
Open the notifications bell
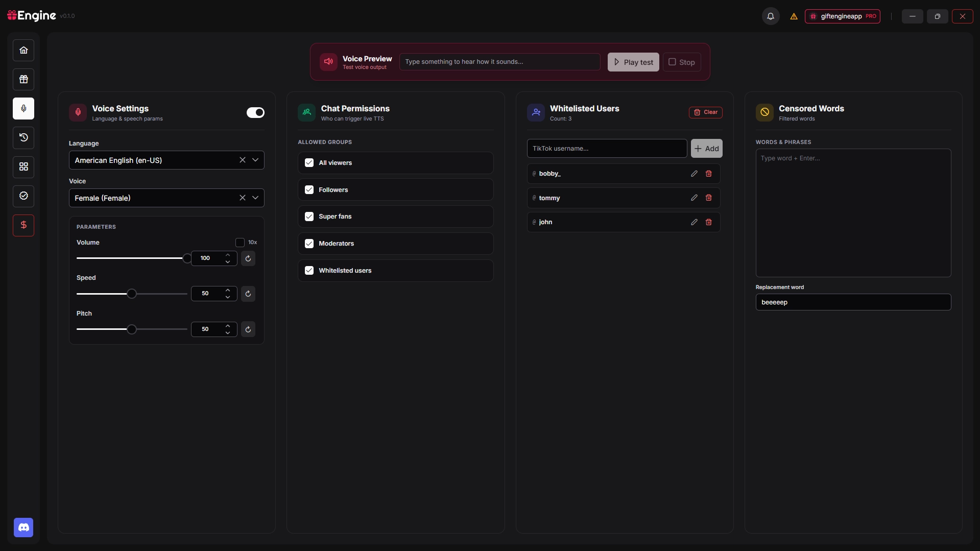771,16
